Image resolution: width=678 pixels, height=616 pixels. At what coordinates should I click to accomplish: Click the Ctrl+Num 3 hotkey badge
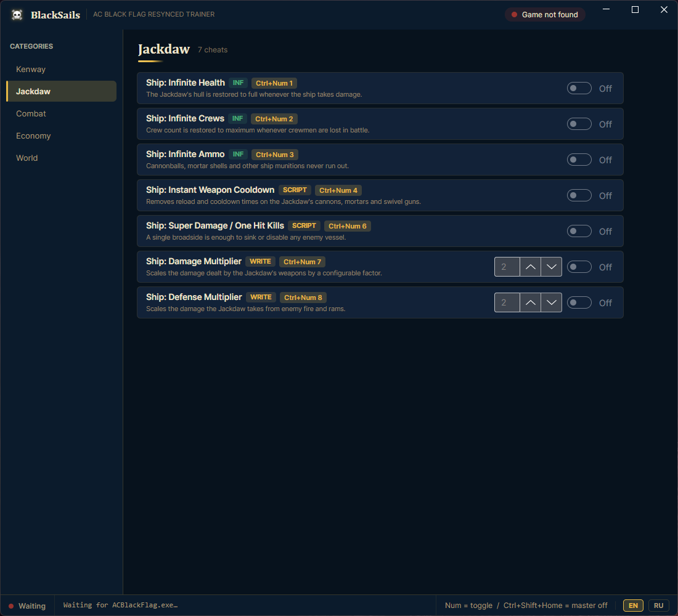(274, 155)
